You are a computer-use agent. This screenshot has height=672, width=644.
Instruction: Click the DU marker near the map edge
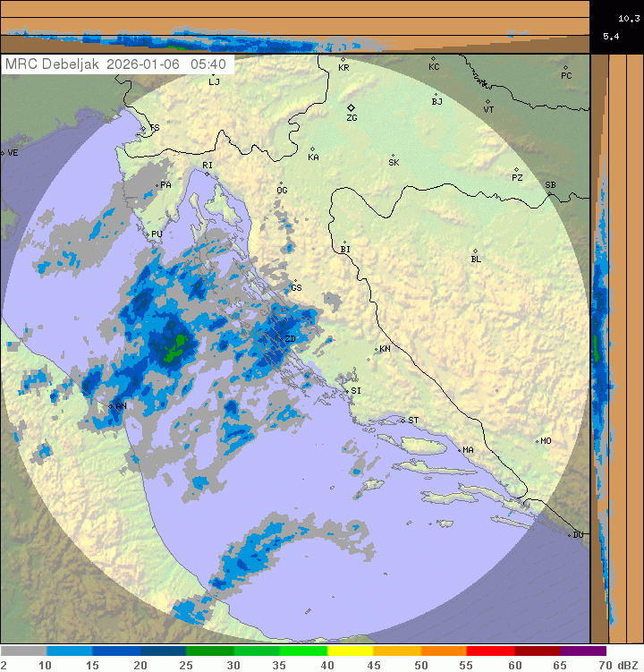point(570,534)
